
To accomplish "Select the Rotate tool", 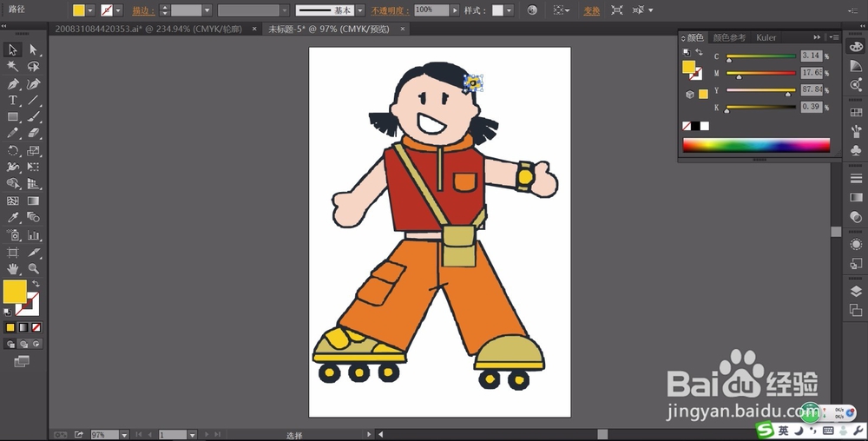I will [13, 150].
